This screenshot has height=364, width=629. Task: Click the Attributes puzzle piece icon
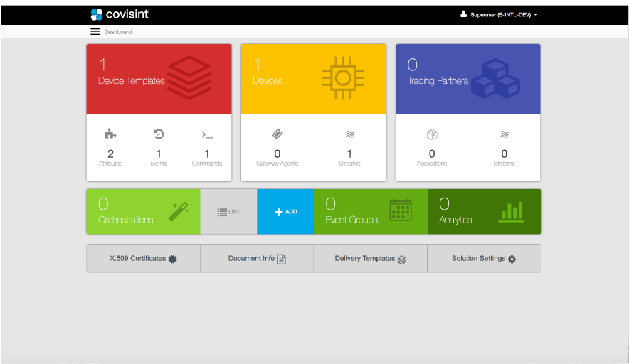click(110, 134)
